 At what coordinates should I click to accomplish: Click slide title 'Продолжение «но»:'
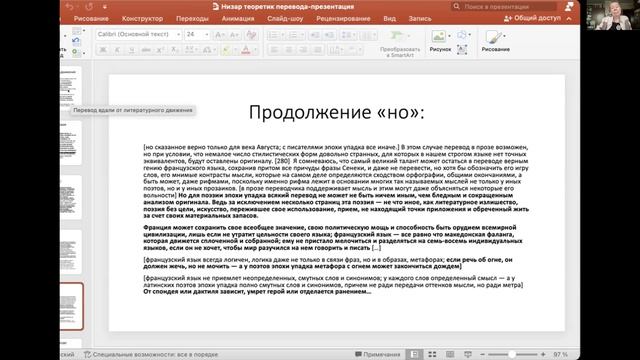[337, 112]
